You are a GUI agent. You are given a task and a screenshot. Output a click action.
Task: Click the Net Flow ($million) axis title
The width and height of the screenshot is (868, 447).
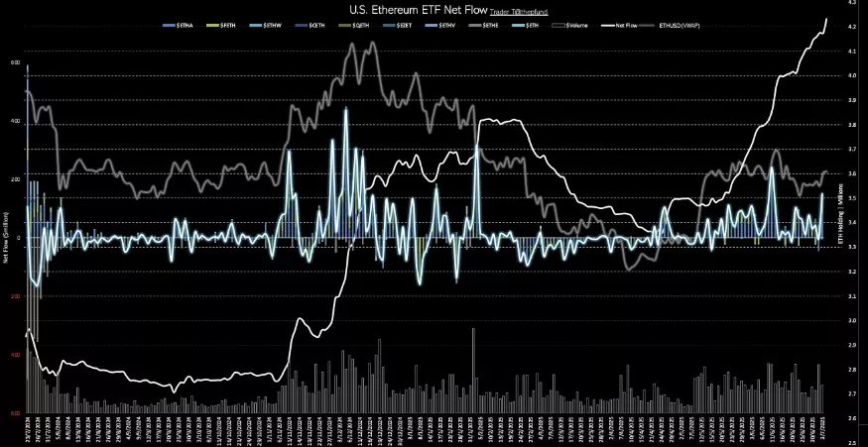6,237
